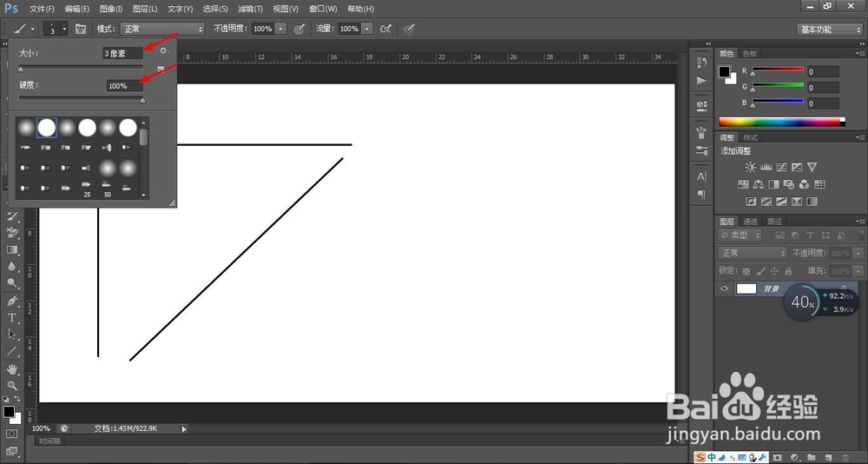Open the 文件(F) menu

pyautogui.click(x=42, y=9)
